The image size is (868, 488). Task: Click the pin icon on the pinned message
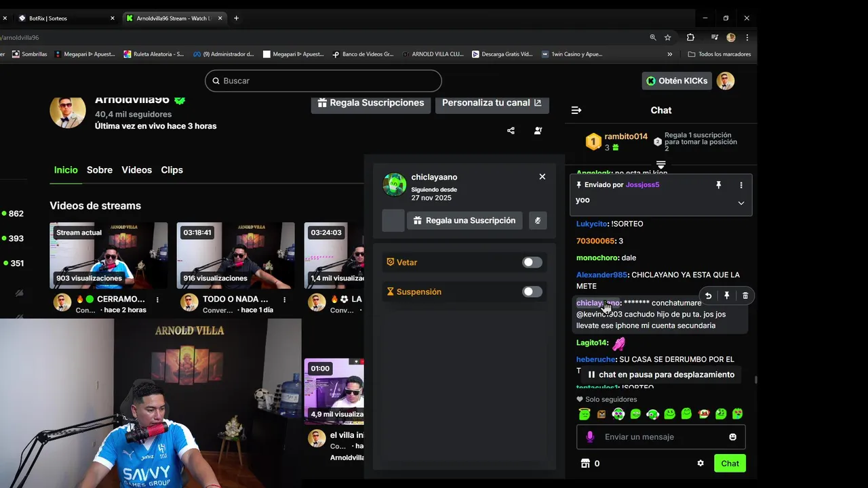[719, 184]
